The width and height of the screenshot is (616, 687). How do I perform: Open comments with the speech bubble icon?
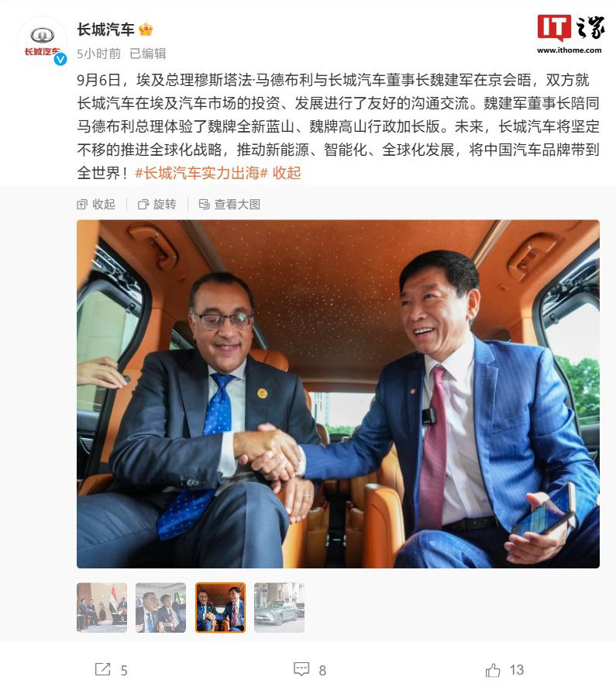tap(301, 669)
